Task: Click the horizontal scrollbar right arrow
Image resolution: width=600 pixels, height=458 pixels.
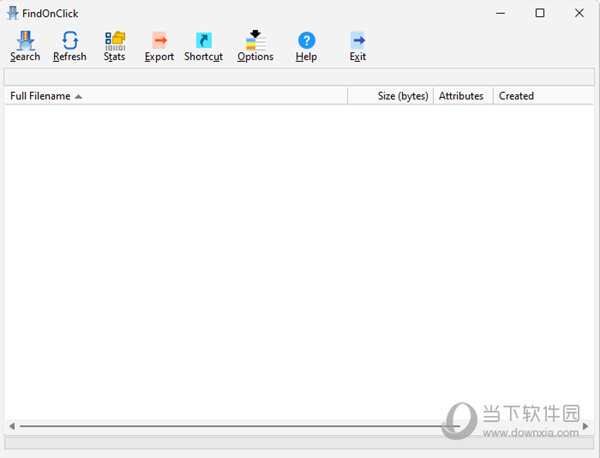Action: 585,426
